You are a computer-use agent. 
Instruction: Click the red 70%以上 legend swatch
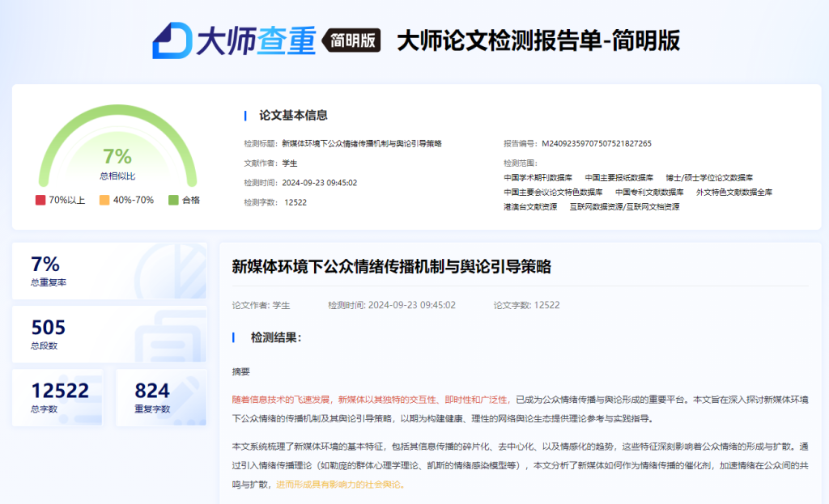[40, 200]
